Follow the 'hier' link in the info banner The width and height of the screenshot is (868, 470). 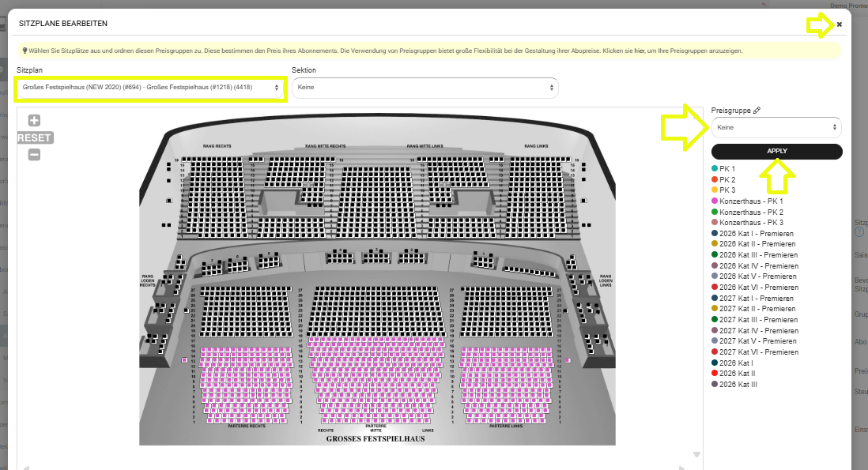[x=639, y=51]
